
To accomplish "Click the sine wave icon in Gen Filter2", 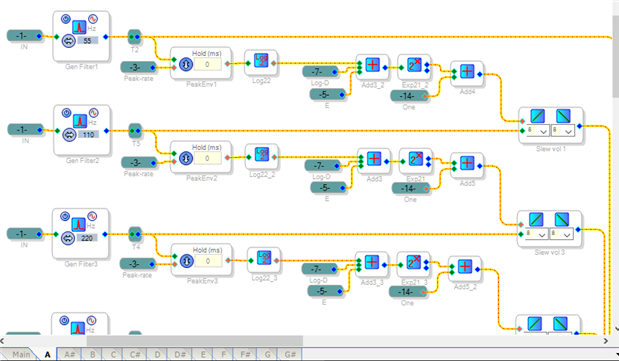I will click(x=94, y=113).
